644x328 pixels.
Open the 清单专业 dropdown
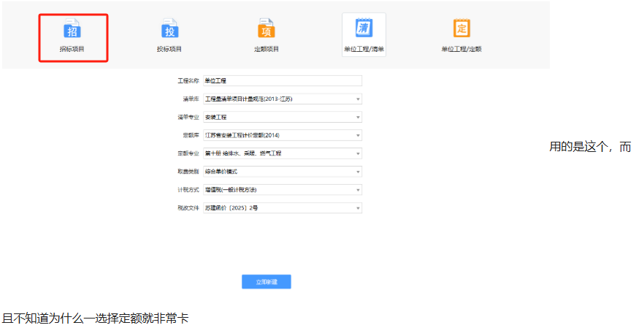pyautogui.click(x=283, y=117)
